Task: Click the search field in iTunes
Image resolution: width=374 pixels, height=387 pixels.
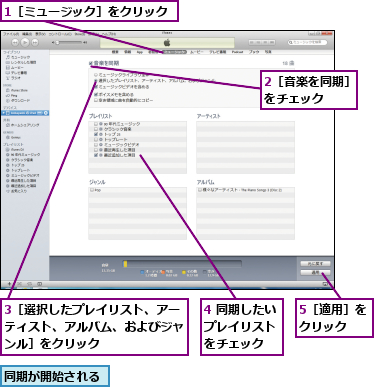Action: 307,42
